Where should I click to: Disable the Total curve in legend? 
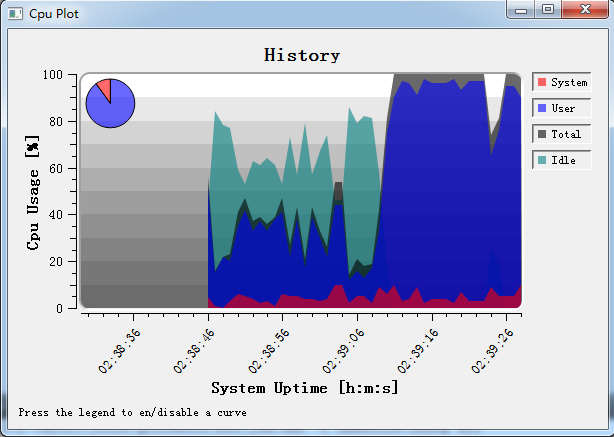[x=562, y=134]
